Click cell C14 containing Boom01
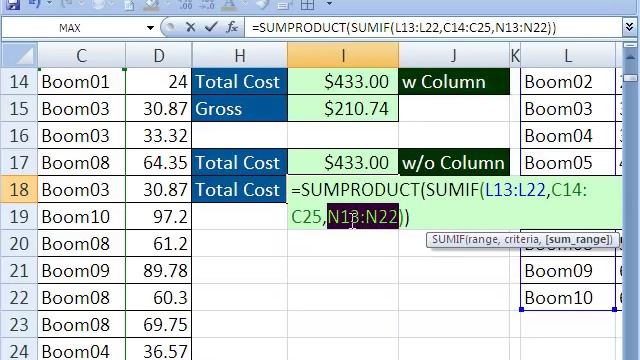640x360 pixels. coord(81,82)
